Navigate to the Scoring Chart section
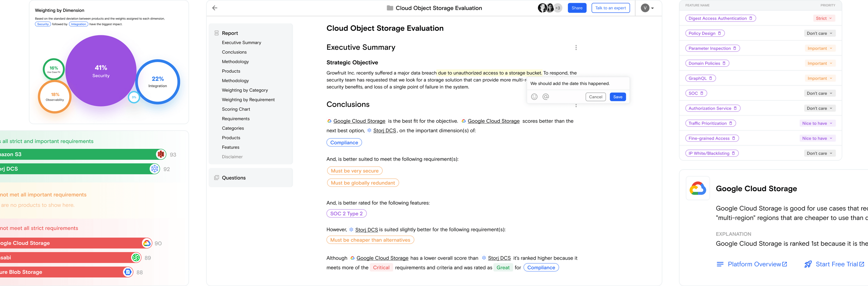 point(236,109)
